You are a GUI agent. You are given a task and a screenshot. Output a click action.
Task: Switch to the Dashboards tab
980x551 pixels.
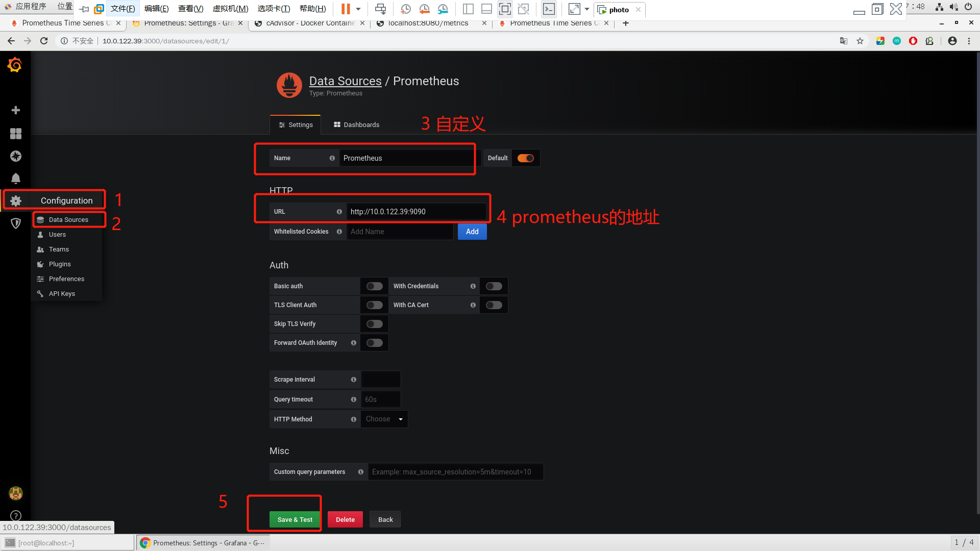356,125
